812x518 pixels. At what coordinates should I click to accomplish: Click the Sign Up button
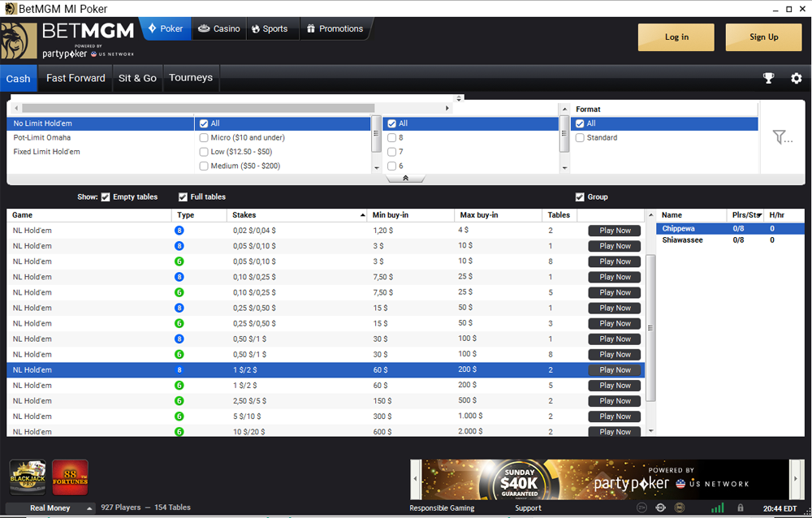click(x=764, y=37)
